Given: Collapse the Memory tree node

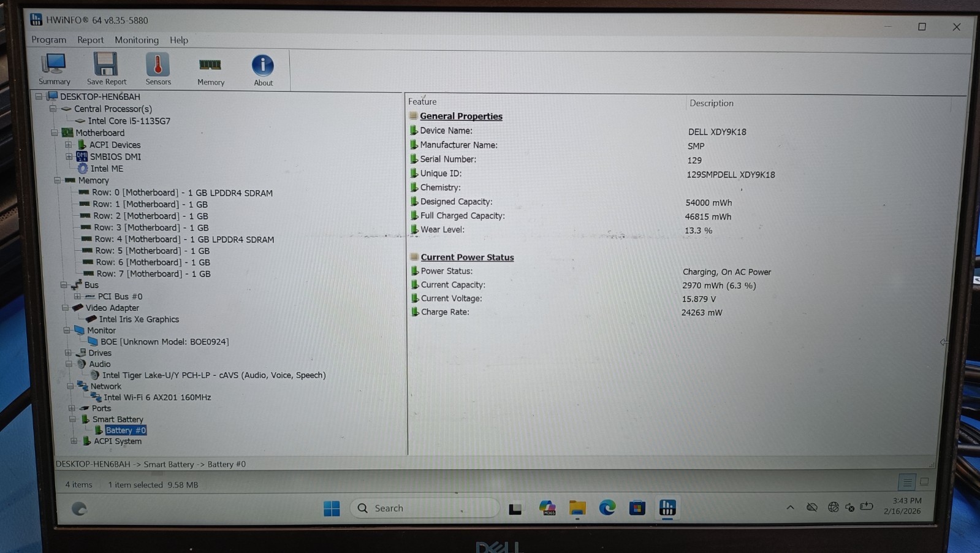Looking at the screenshot, I should click(57, 180).
